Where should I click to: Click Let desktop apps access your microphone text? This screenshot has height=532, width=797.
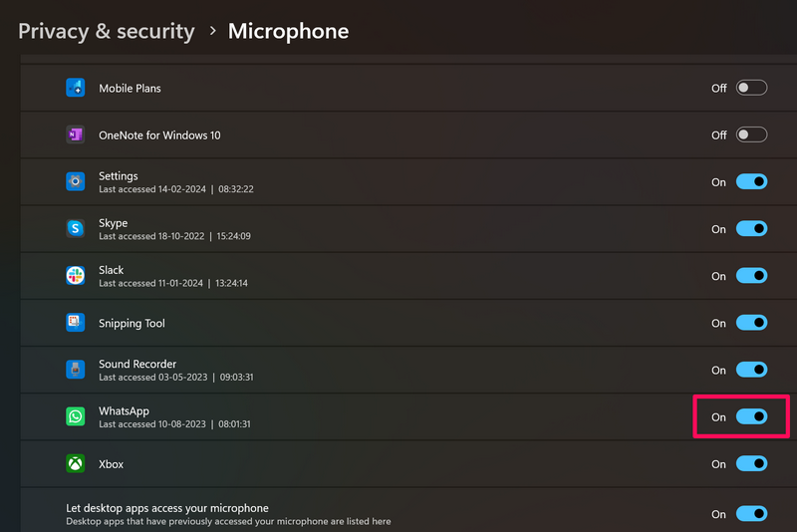point(167,508)
